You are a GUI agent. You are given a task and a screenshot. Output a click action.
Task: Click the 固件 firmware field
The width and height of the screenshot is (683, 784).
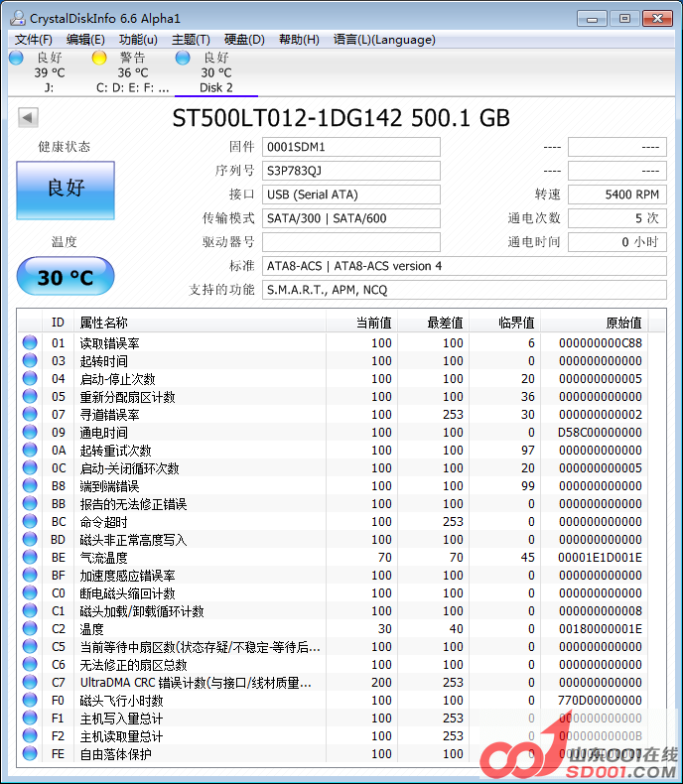click(350, 147)
